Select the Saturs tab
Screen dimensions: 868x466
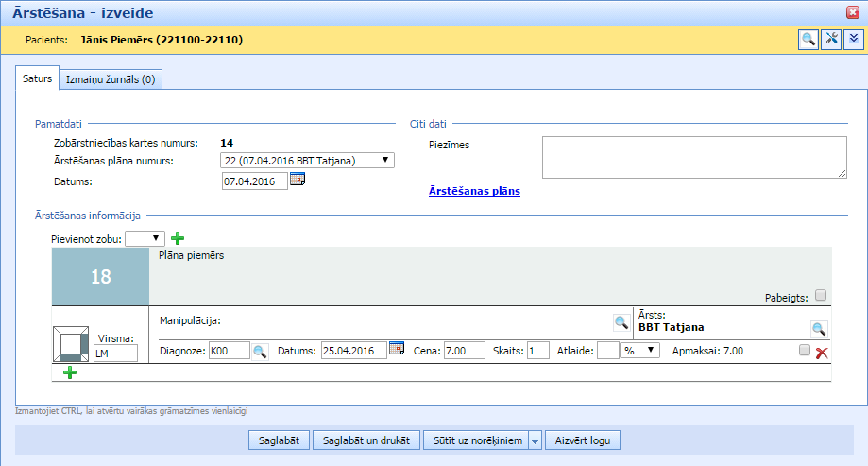point(37,79)
